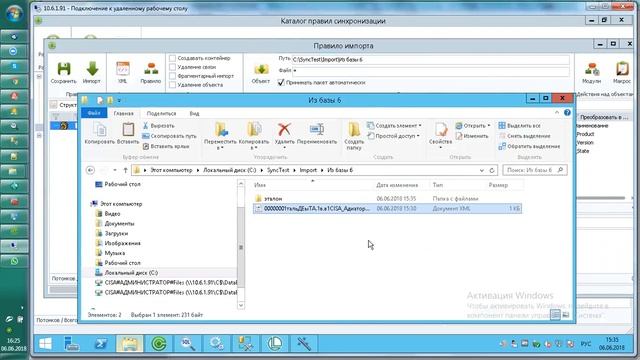Click the SQL magnifier icon on the taskbar
Image resolution: width=640 pixels, height=360 pixels.
(x=188, y=344)
